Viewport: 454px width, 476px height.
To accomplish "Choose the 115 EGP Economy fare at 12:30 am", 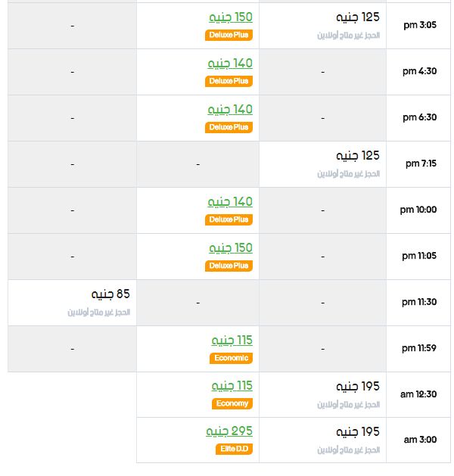I will pos(232,386).
